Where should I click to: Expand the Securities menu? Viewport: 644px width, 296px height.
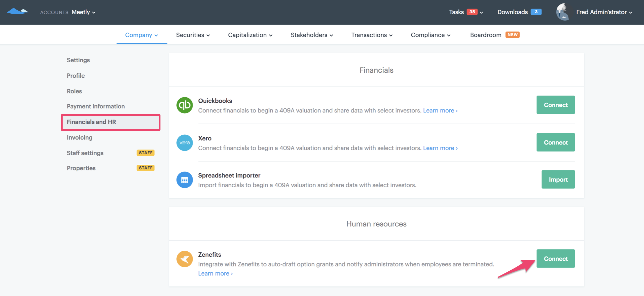[193, 35]
